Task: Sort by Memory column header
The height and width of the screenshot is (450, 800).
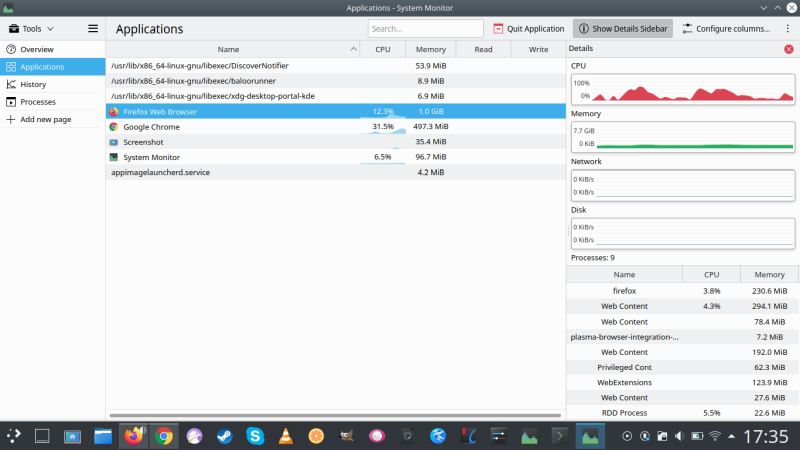Action: (430, 49)
